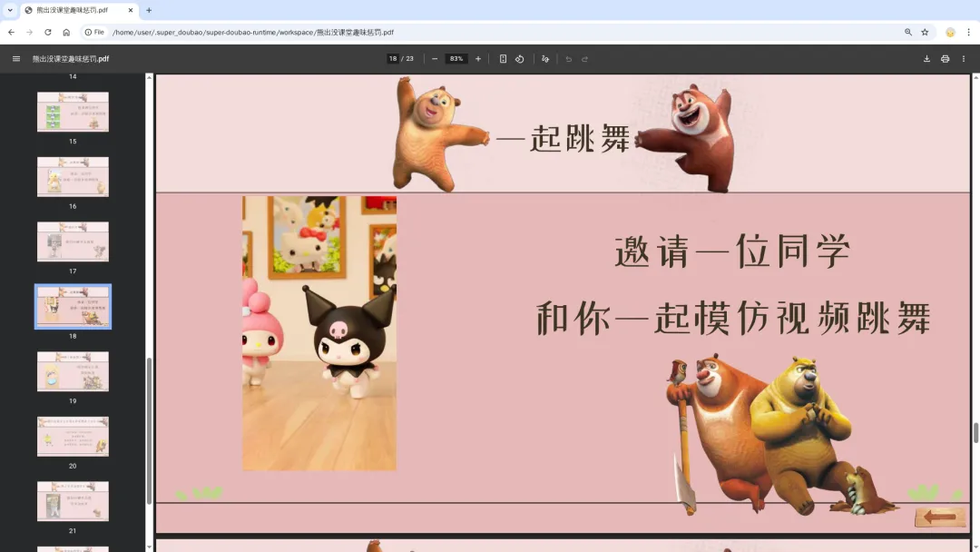Screen dimensions: 980x552
Task: Click the 邀请一位同学 text line
Action: pyautogui.click(x=732, y=251)
